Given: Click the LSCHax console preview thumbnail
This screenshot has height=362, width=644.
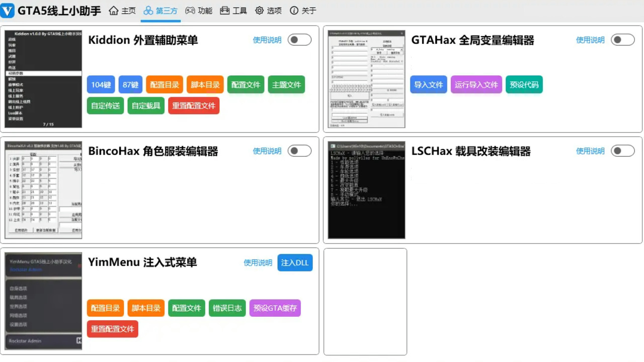Looking at the screenshot, I should pos(366,190).
